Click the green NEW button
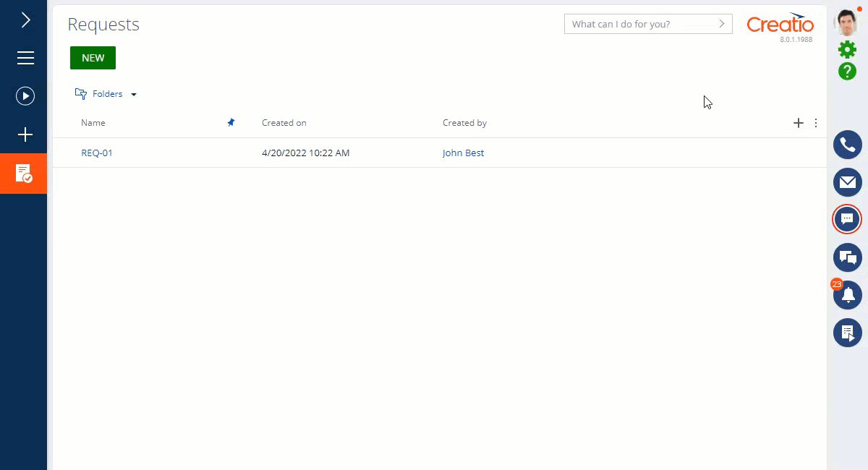 [x=93, y=58]
